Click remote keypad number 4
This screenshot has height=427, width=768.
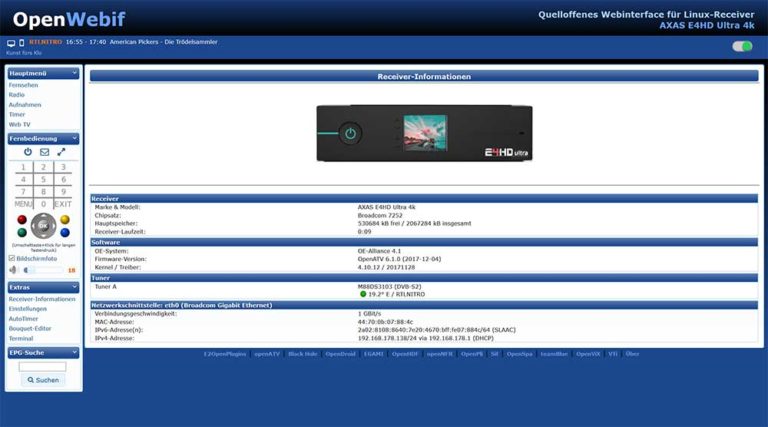point(23,179)
